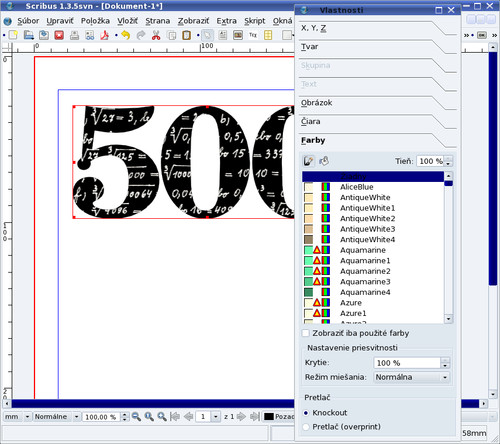Open the Položka menu

pyautogui.click(x=95, y=21)
